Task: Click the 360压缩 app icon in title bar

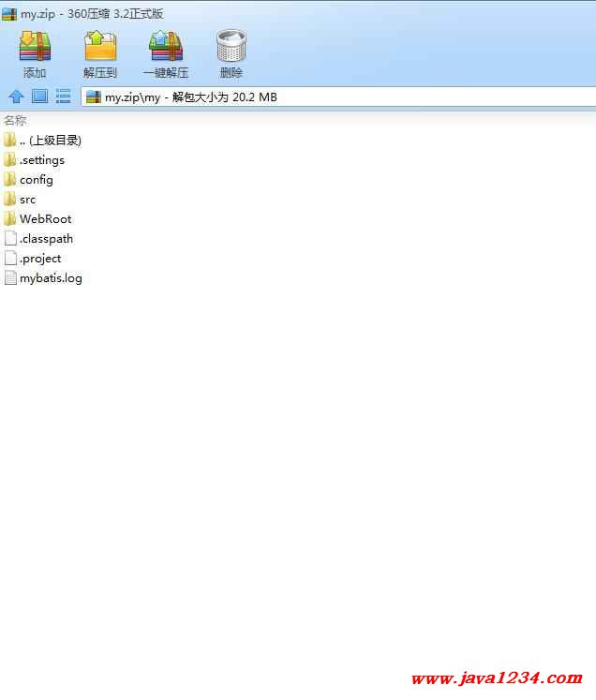Action: [x=9, y=13]
